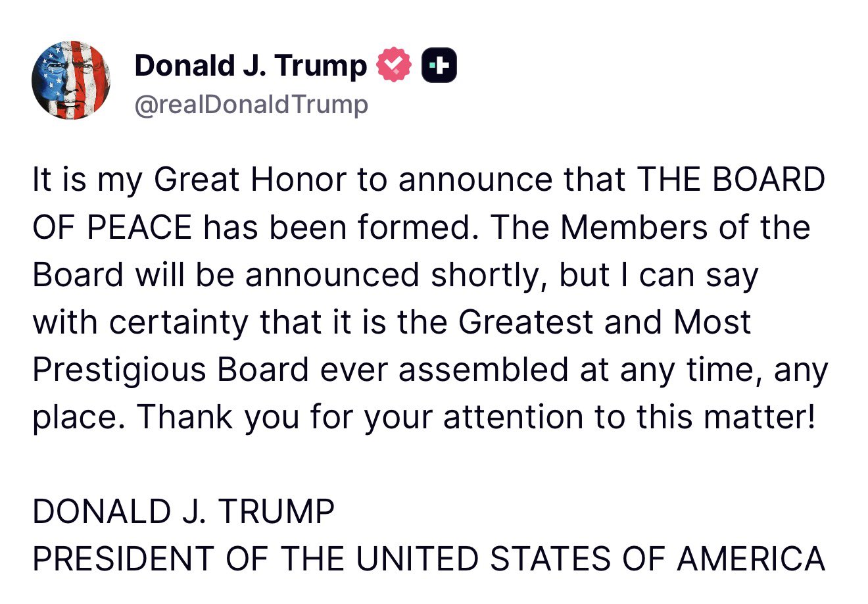Click the red verified checkmark badge
This screenshot has width=868, height=604.
point(393,65)
